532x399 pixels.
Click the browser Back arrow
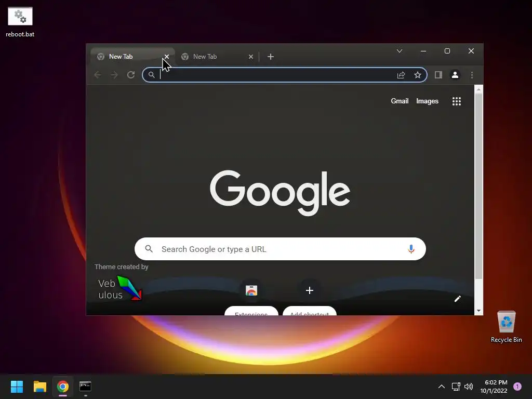tap(98, 75)
